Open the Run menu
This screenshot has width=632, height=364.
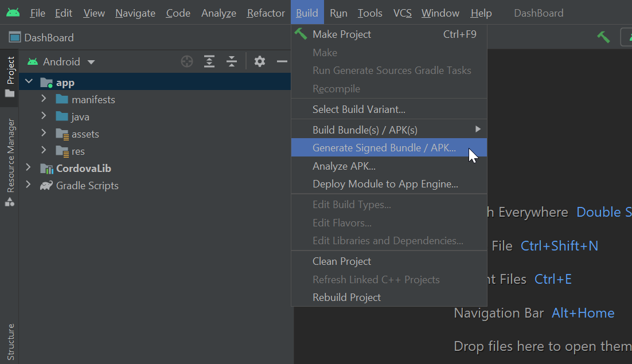338,13
